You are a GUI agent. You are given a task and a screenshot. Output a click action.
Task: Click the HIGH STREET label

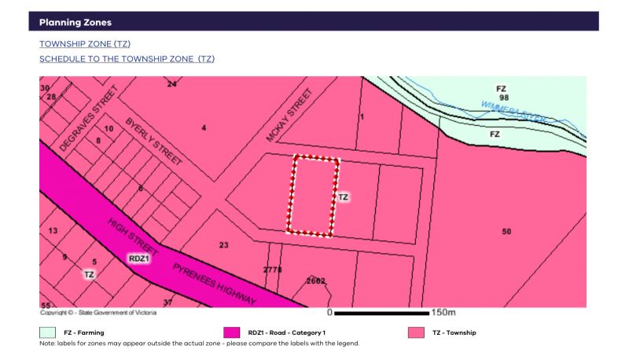(x=133, y=237)
